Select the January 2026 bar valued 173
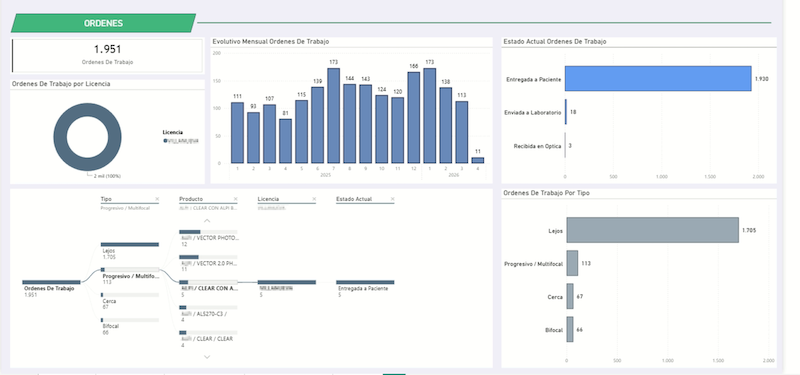Viewport: 800px width, 375px height. pyautogui.click(x=430, y=116)
